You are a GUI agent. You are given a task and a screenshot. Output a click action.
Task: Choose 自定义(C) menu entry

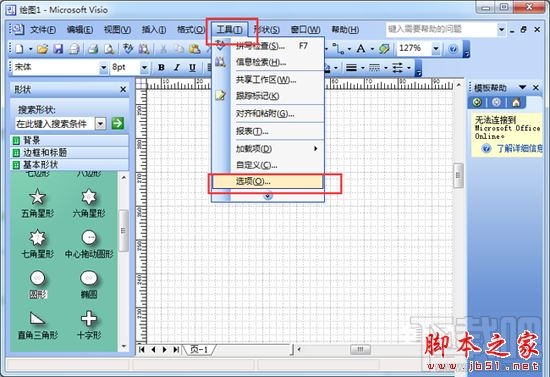(x=268, y=165)
